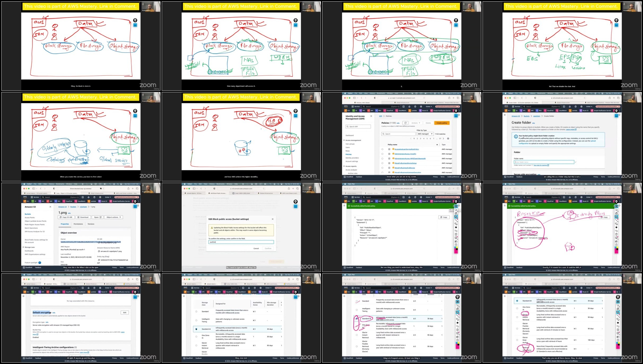Open the Actions dropdown on the IAM Policies page

coord(415,123)
